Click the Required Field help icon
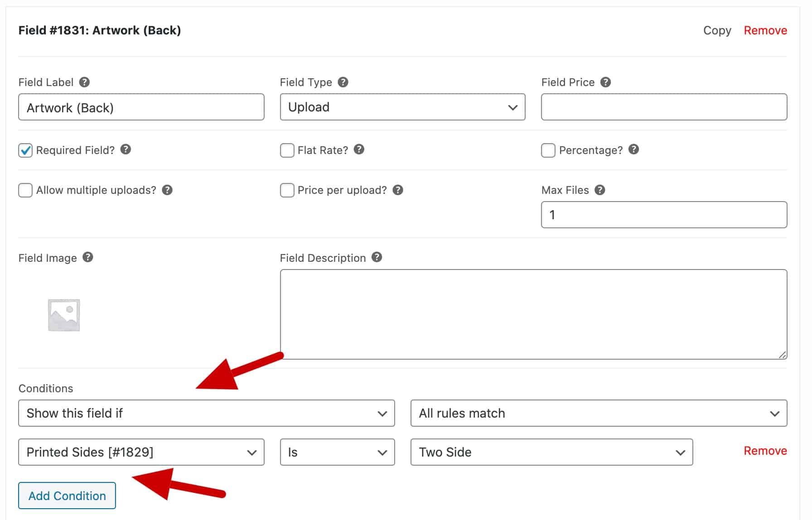The width and height of the screenshot is (812, 520). pos(126,149)
